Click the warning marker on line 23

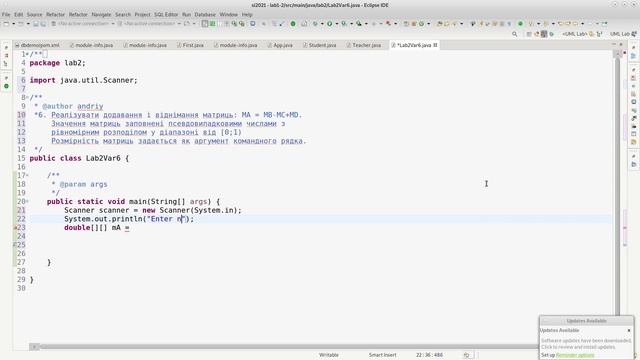point(16,228)
